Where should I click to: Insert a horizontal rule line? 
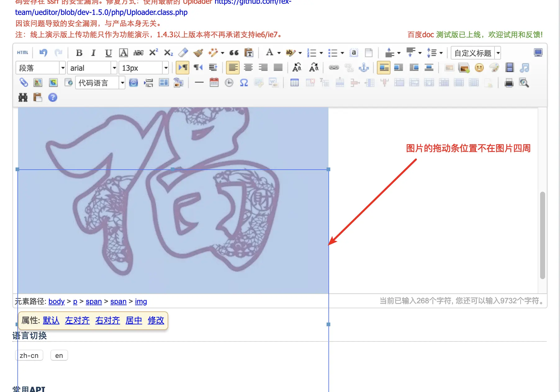coord(199,82)
